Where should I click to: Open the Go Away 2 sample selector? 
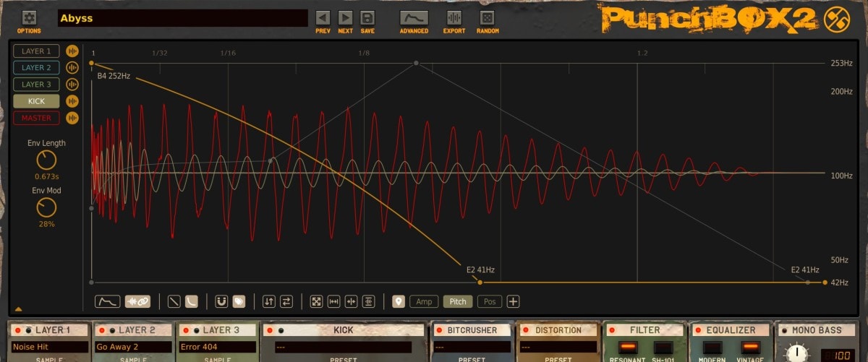click(x=134, y=347)
